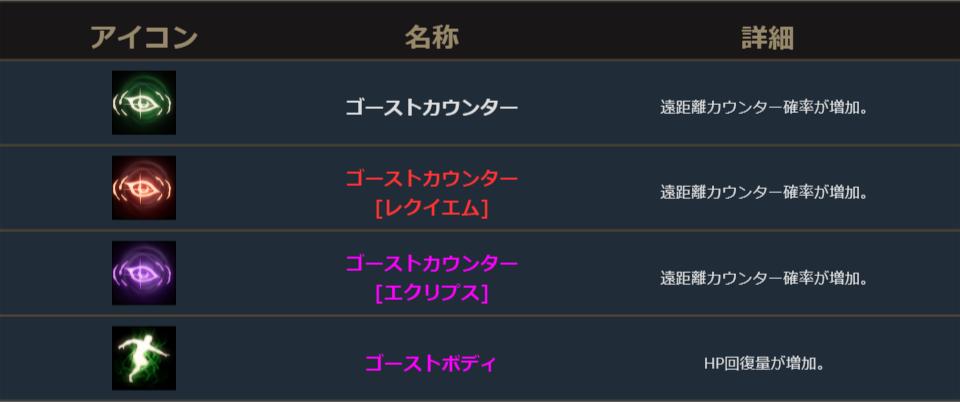Select the red ゴーストカウンター name line
The width and height of the screenshot is (960, 402).
coord(432,178)
